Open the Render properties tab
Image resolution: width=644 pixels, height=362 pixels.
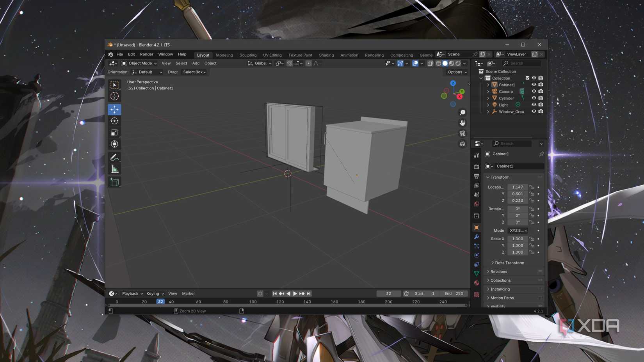click(476, 167)
